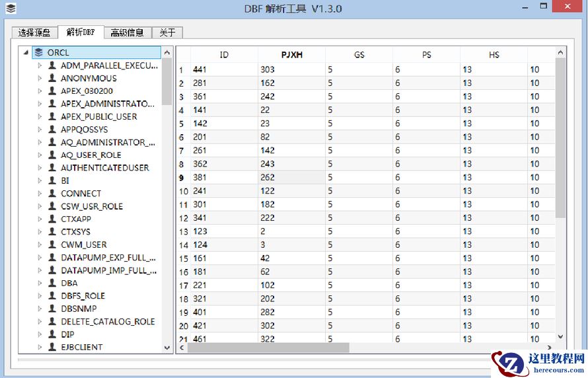
Task: Select PJXH cell value 262
Action: [292, 178]
